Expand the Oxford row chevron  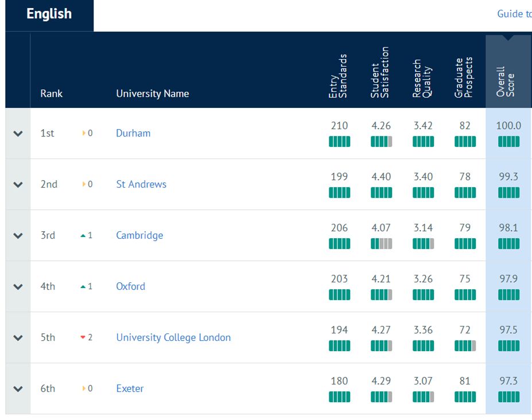click(x=18, y=287)
